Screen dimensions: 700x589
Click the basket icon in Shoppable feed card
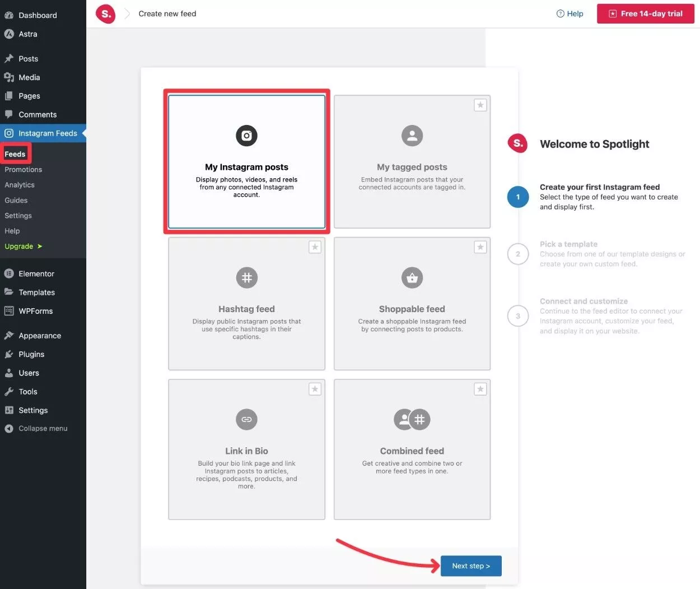coord(412,277)
